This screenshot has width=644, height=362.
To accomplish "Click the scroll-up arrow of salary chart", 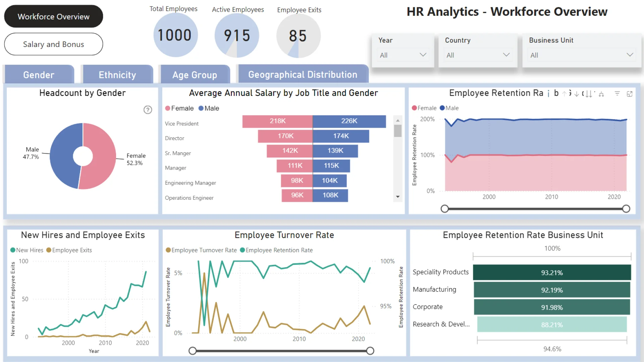I will tap(398, 120).
